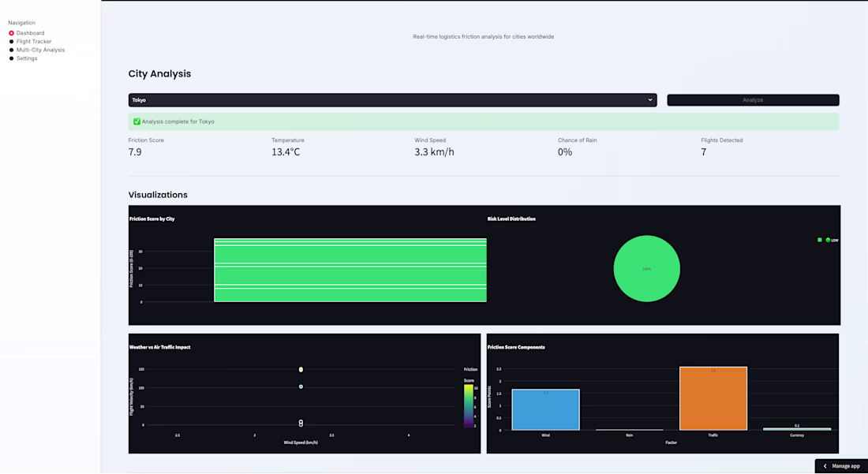Click the chevron arrow of the city selector
The height and width of the screenshot is (474, 868).
click(650, 100)
